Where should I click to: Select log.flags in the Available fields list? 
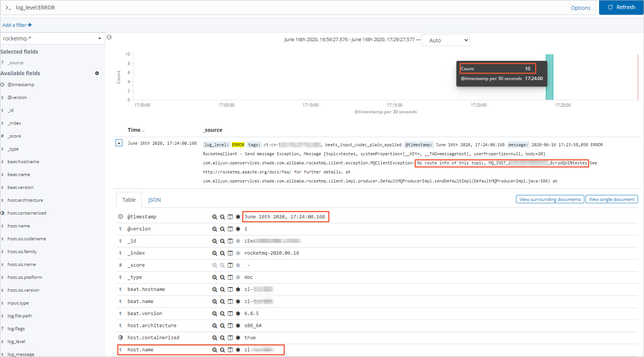(16, 329)
